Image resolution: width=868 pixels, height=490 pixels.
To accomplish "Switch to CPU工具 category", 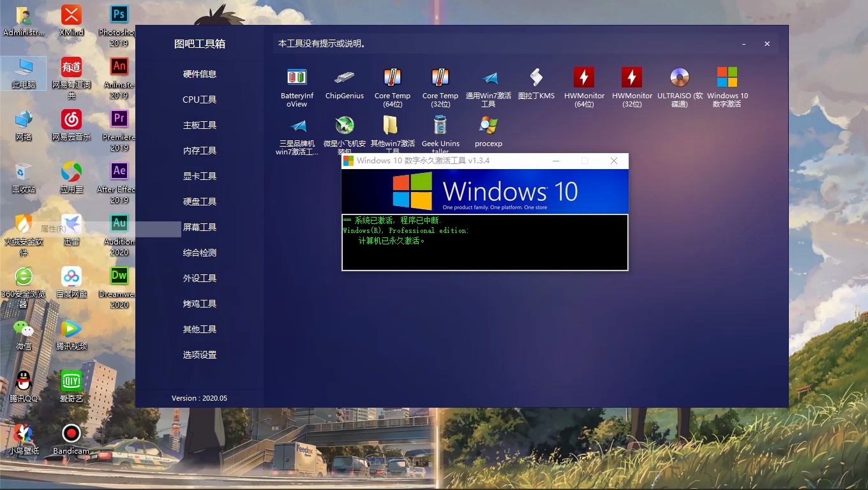I will coord(200,100).
